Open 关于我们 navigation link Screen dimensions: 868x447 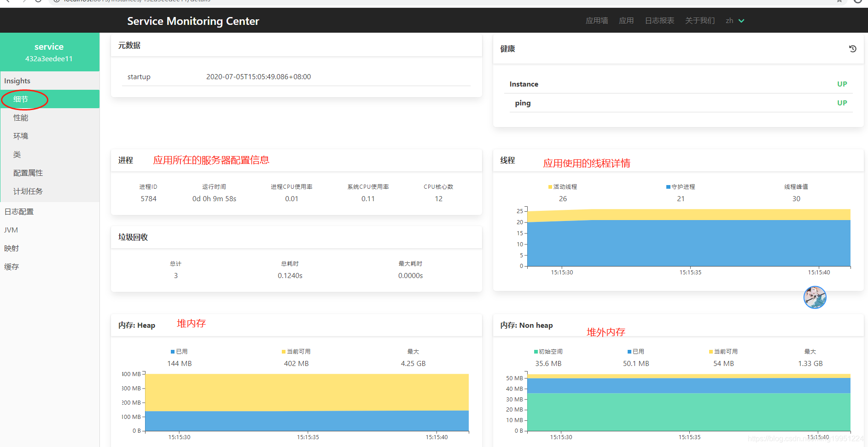[699, 21]
